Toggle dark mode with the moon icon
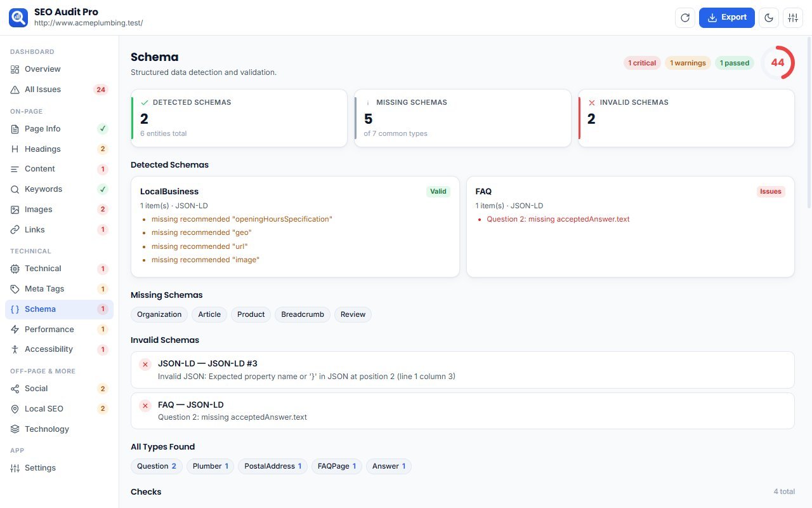Screen dimensions: 812x508 pos(769,18)
